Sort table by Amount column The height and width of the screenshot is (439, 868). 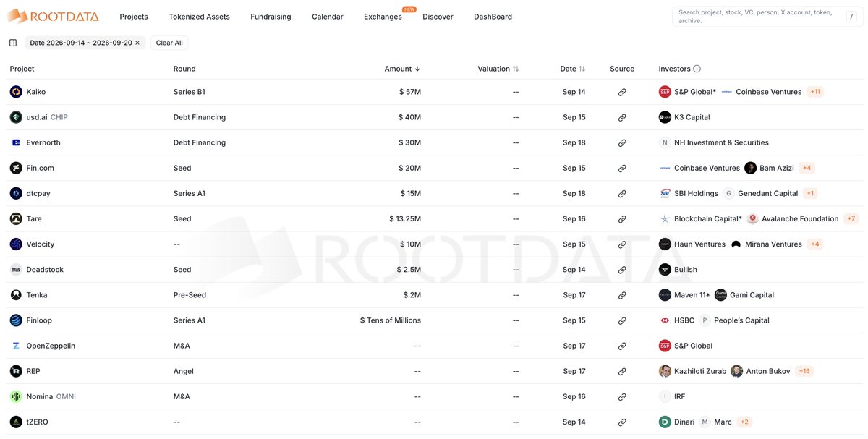point(402,69)
